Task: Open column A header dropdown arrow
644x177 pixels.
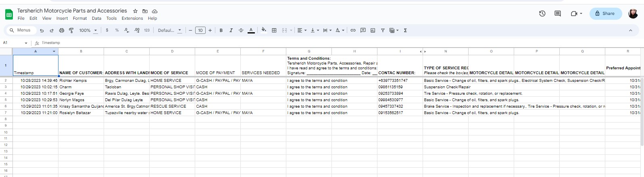Action: point(54,51)
